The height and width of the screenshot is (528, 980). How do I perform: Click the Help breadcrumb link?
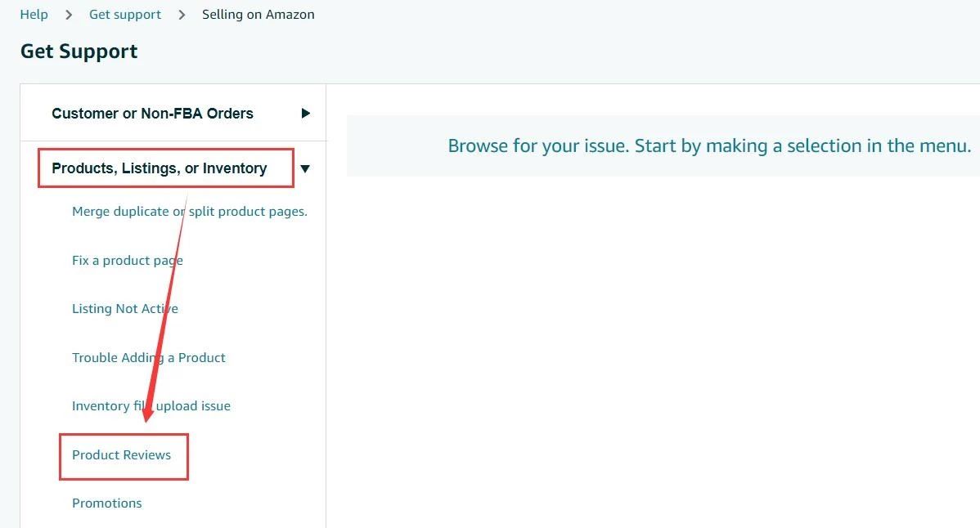pos(34,15)
